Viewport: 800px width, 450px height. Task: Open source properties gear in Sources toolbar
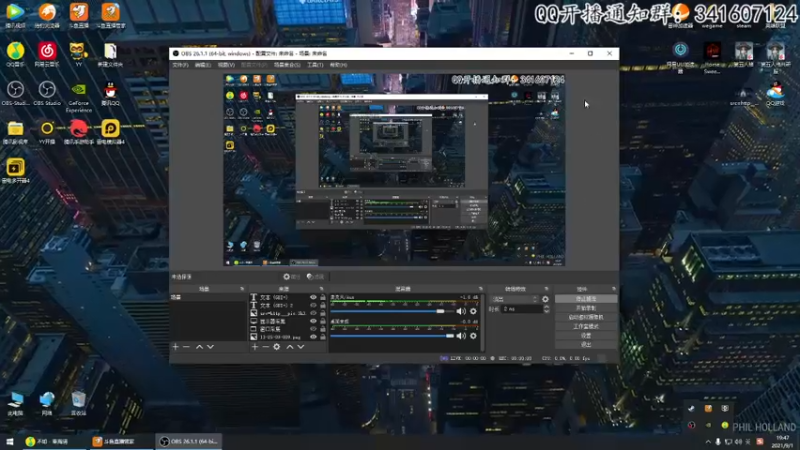pos(277,347)
